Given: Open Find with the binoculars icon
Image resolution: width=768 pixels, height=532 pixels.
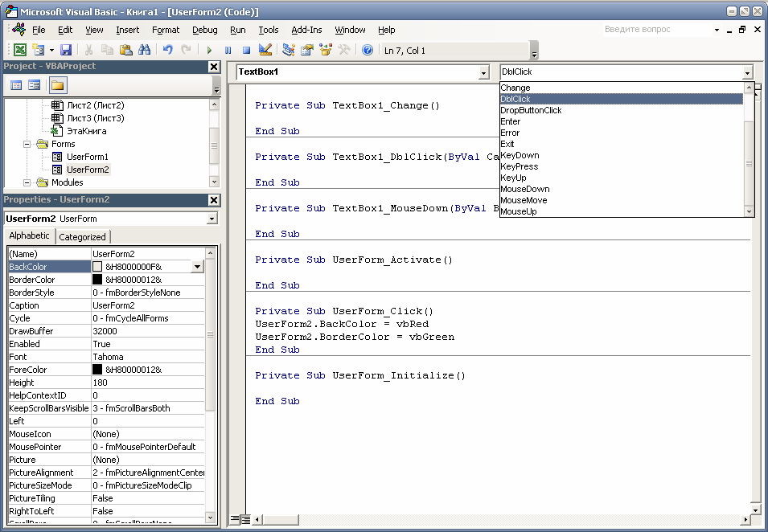Looking at the screenshot, I should (145, 50).
